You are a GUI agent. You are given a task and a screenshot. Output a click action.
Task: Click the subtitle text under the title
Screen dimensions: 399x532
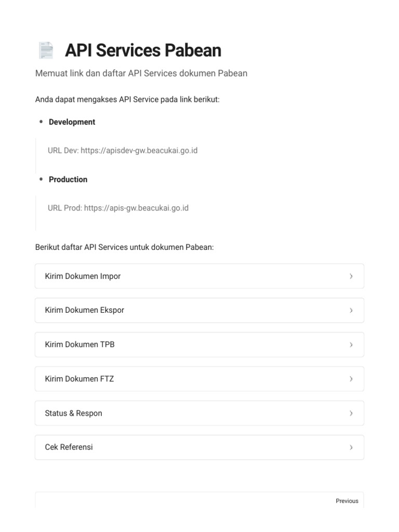point(141,73)
